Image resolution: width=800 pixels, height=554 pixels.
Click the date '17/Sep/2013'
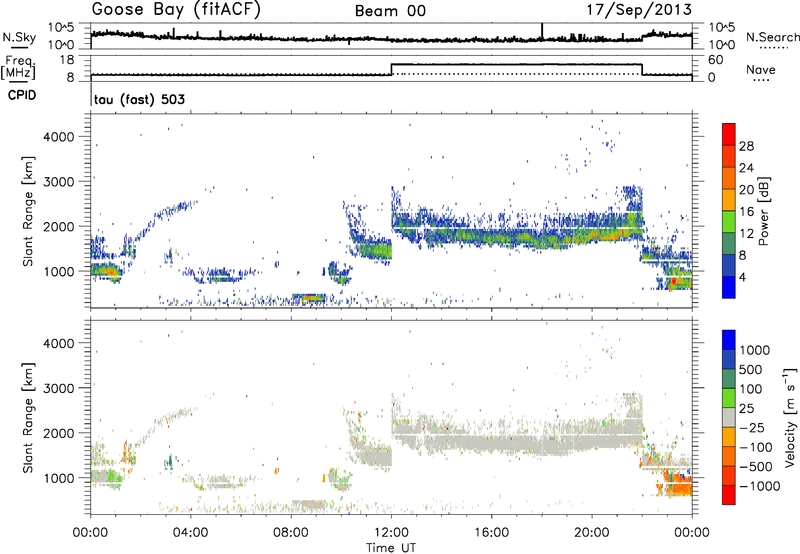point(639,10)
